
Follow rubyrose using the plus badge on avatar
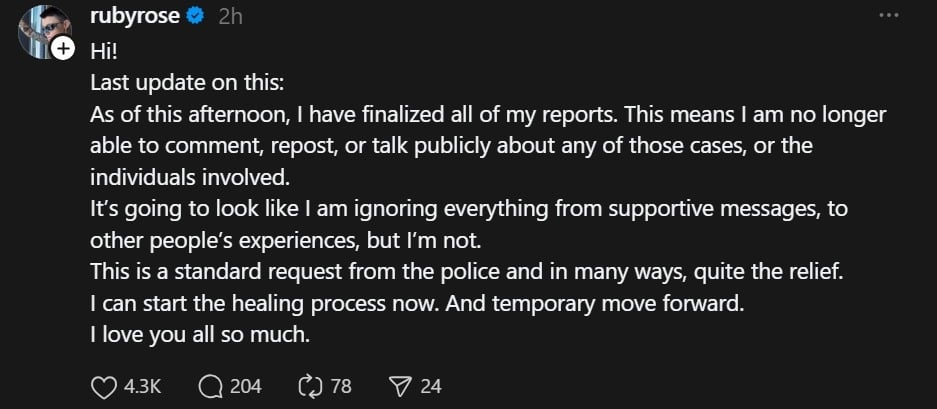click(64, 48)
